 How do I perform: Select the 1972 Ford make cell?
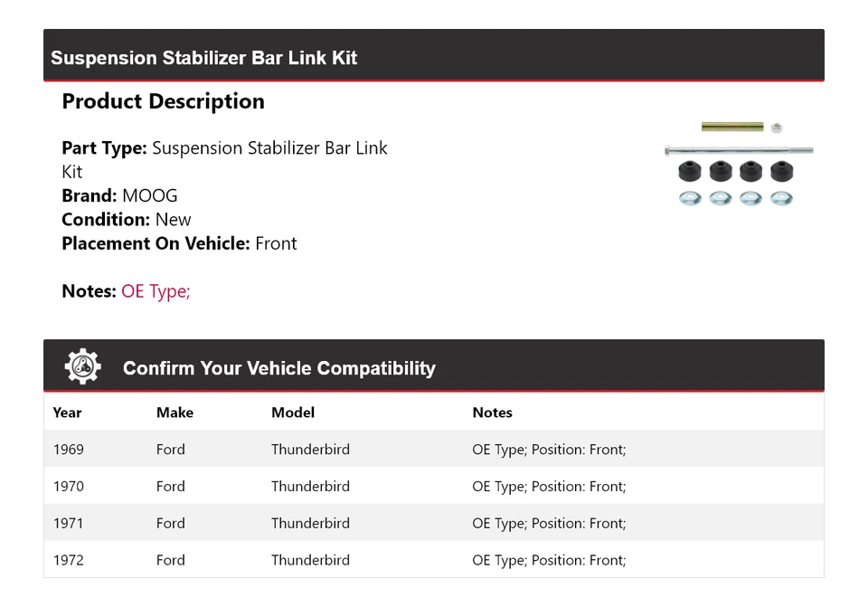coord(171,561)
